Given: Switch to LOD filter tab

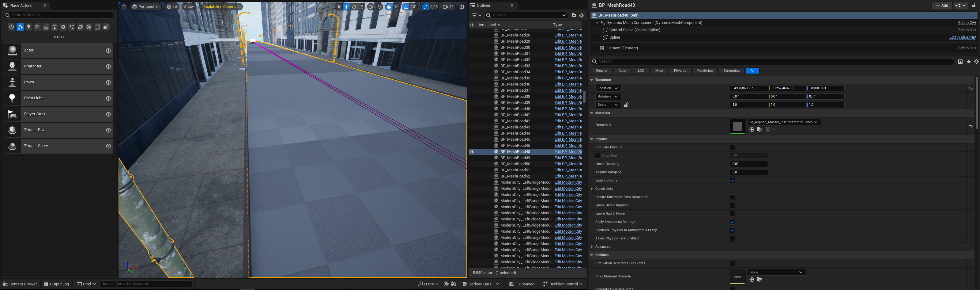Looking at the screenshot, I should (641, 71).
